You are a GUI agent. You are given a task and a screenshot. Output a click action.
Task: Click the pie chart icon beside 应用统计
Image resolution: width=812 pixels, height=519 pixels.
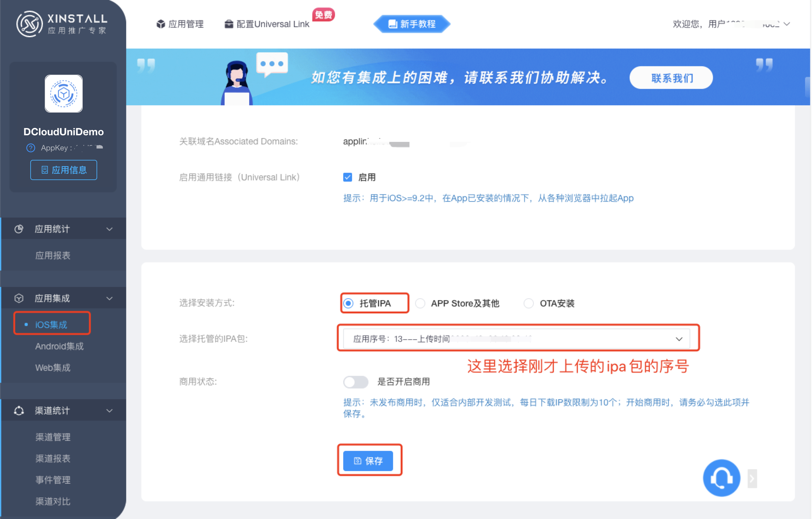click(19, 229)
